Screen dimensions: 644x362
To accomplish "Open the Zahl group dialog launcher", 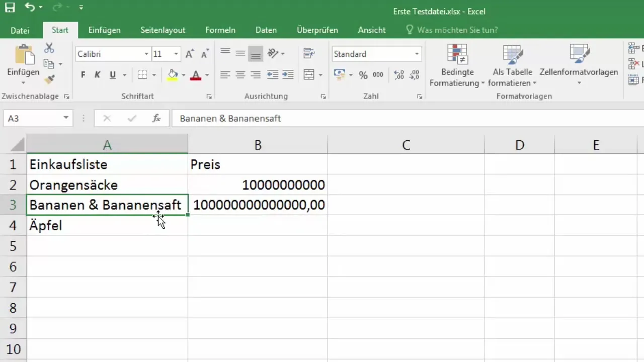I will (419, 97).
